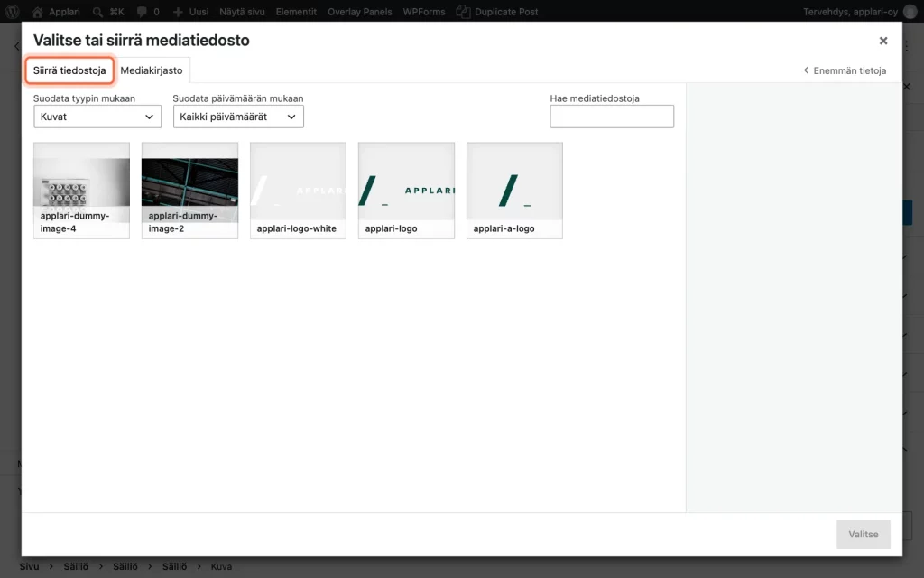Screen dimensions: 924x578
Task: Open WPForms menu in admin bar
Action: tap(424, 11)
